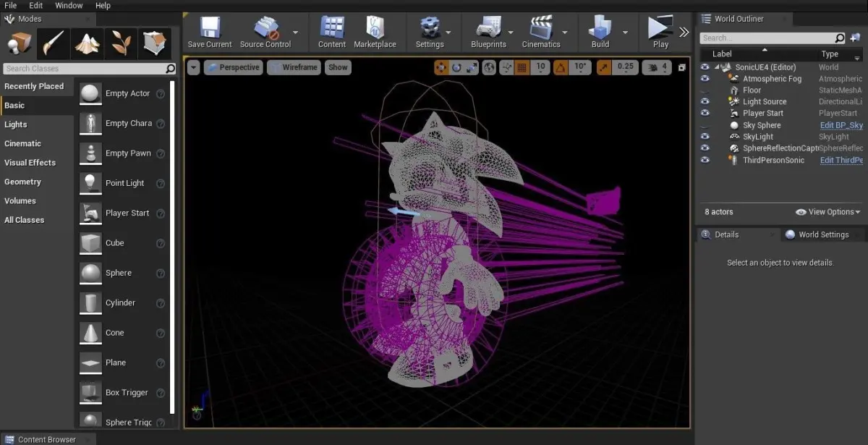Open the grid snap value 10 dropdown
Screen dimensions: 868x445
click(541, 67)
